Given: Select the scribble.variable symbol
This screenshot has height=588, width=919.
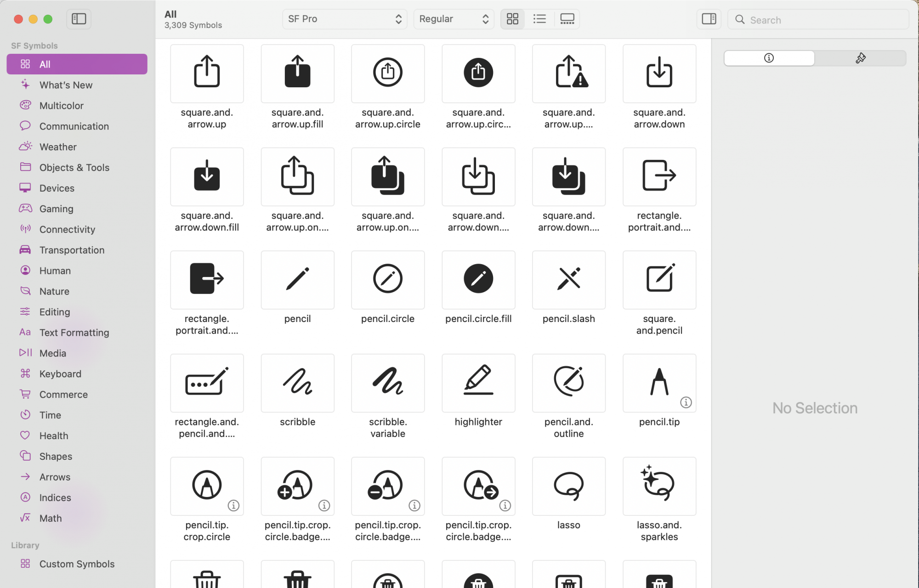Looking at the screenshot, I should point(388,383).
